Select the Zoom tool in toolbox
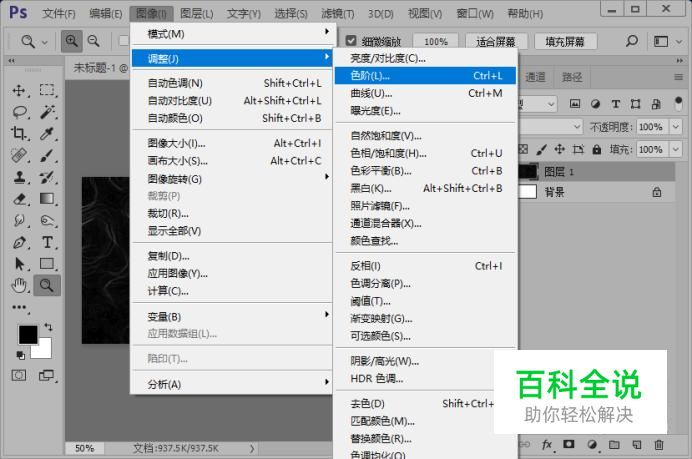The image size is (692, 459). click(x=47, y=286)
